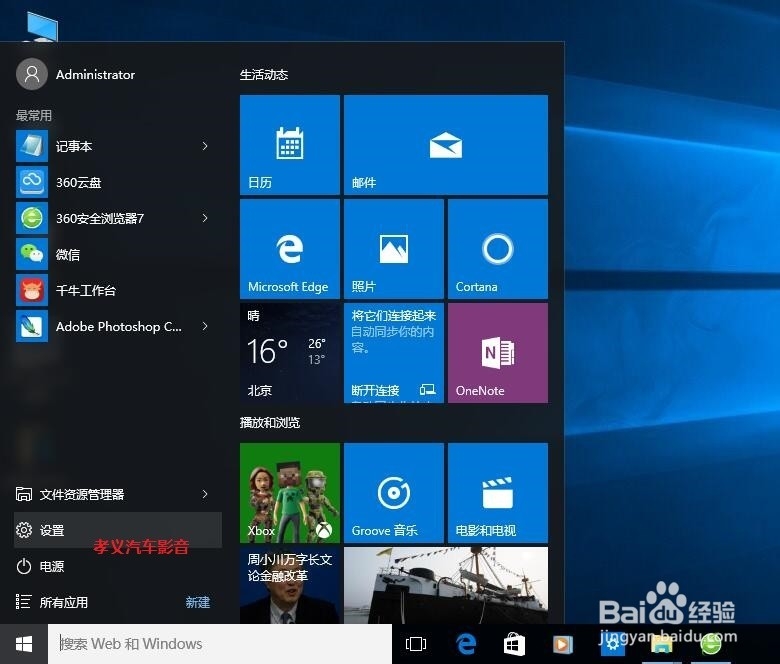The height and width of the screenshot is (664, 780).
Task: Click the Administrator account name
Action: point(96,75)
